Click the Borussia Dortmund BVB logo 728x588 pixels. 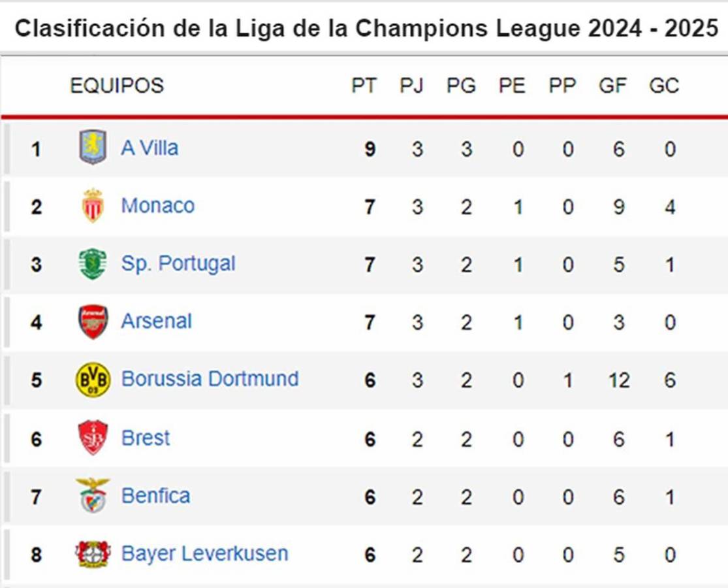(93, 380)
